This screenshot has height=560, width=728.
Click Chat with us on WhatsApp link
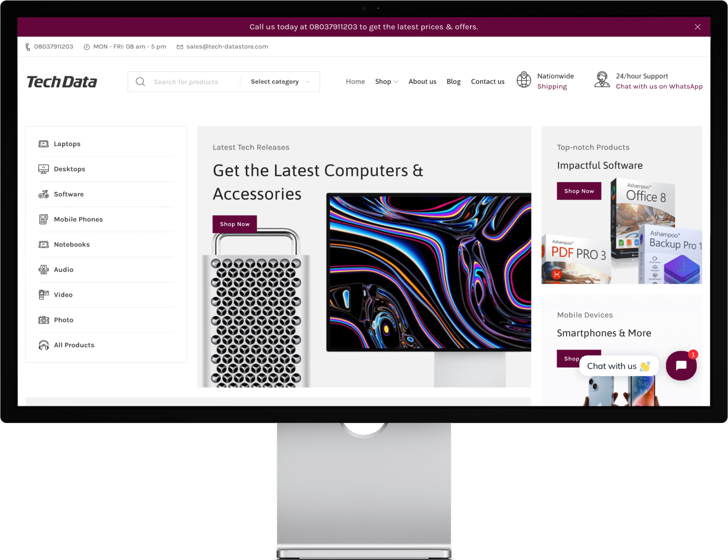pyautogui.click(x=659, y=86)
